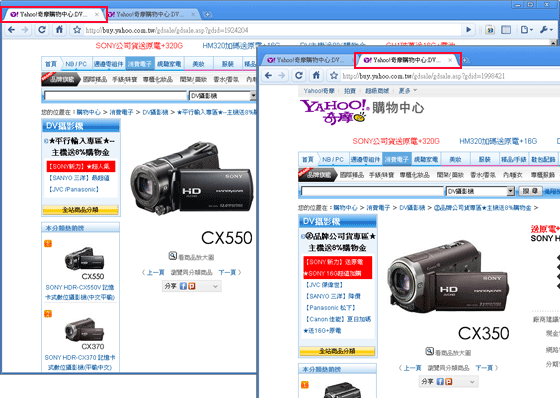The image size is (560, 398).
Task: Switch to second tab in back window
Action: 150,15
